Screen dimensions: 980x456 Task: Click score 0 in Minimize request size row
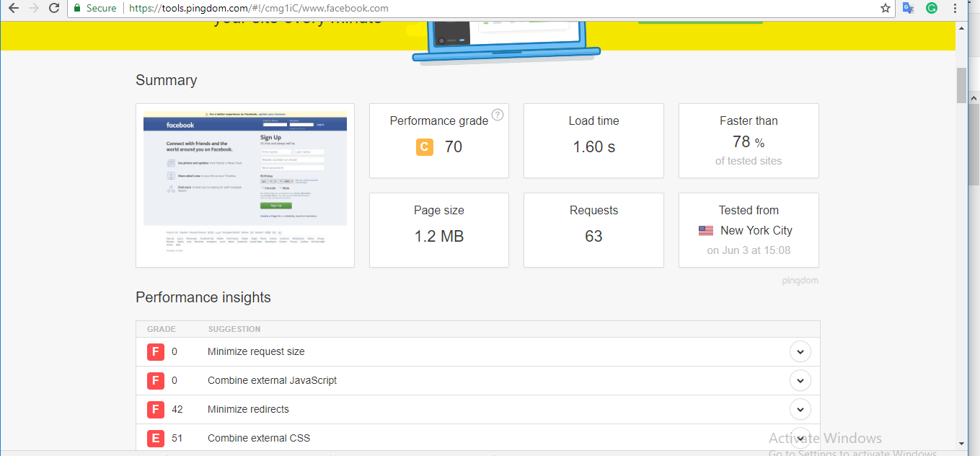[175, 352]
